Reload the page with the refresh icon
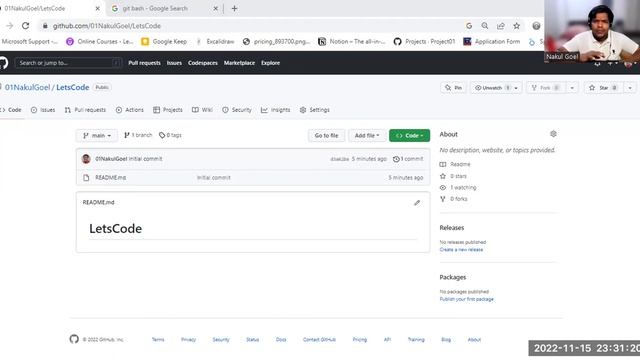This screenshot has height=360, width=640. (x=25, y=26)
